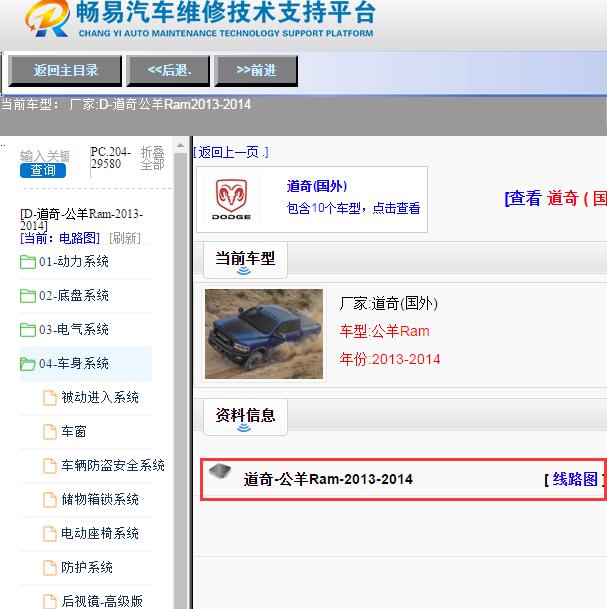Viewport: 607px width, 609px height.
Task: Click the 被动进入系统 document icon
Action: 50,398
